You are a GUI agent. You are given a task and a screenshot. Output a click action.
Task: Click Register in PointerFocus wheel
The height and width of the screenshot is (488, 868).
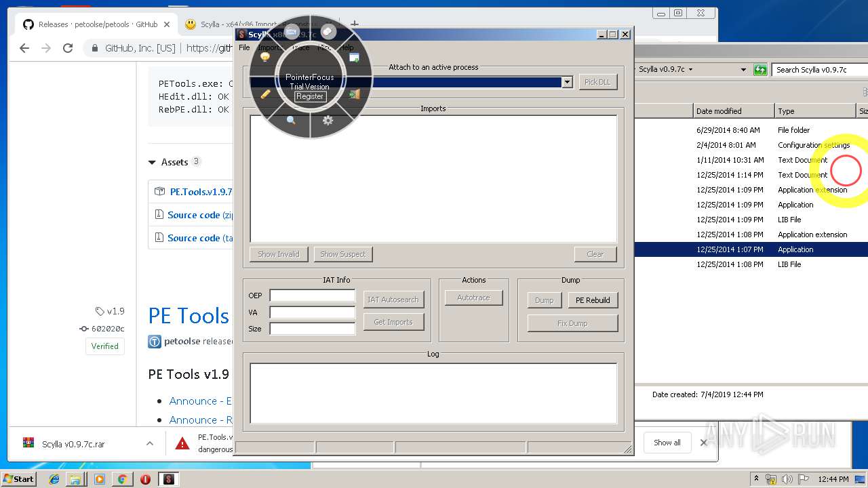310,96
